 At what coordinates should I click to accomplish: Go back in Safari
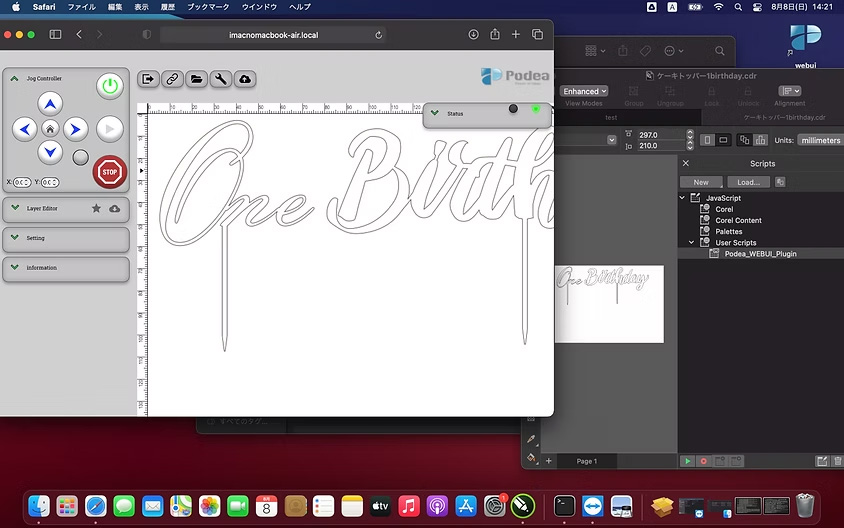pos(79,34)
